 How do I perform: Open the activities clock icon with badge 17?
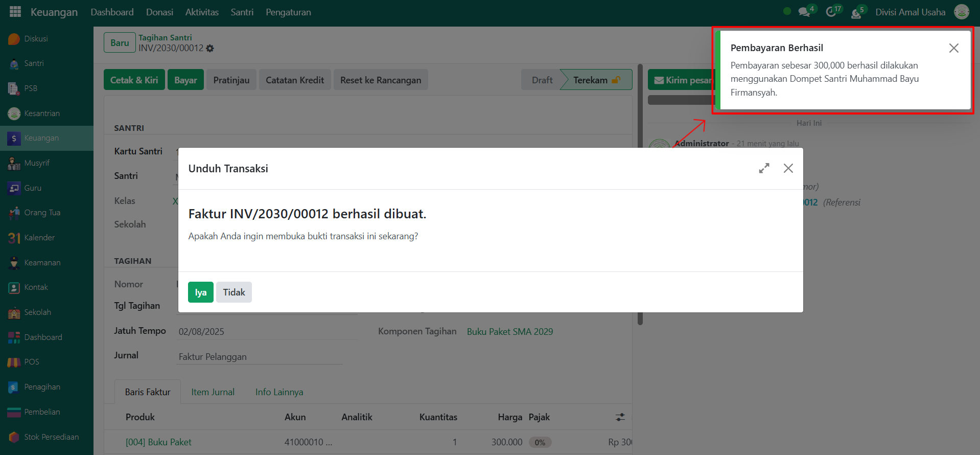coord(831,12)
